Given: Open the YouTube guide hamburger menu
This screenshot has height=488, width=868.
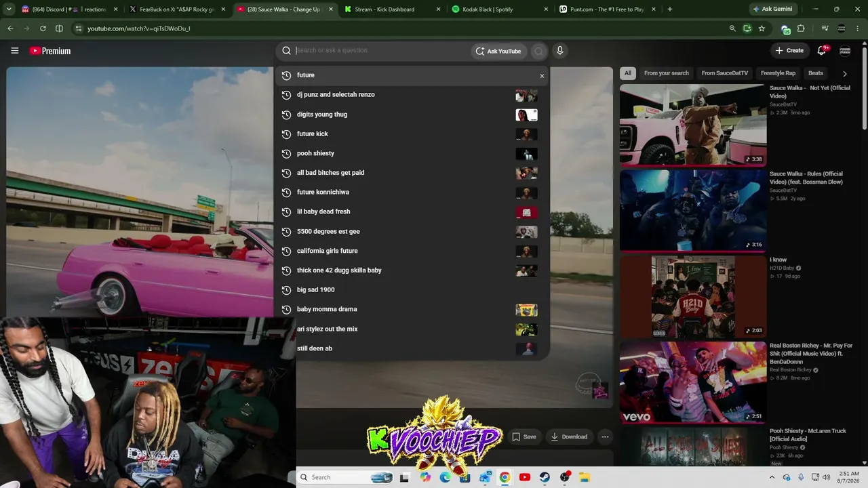Looking at the screenshot, I should [15, 51].
